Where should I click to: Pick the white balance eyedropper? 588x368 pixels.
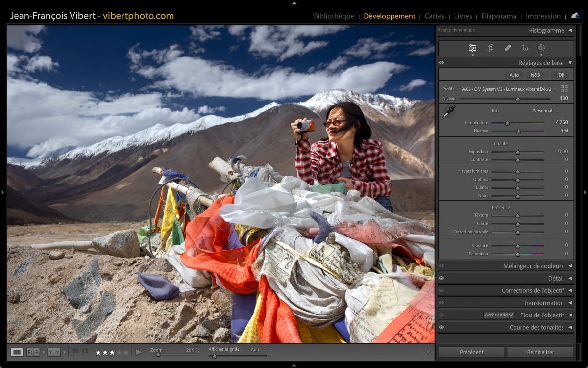click(448, 112)
